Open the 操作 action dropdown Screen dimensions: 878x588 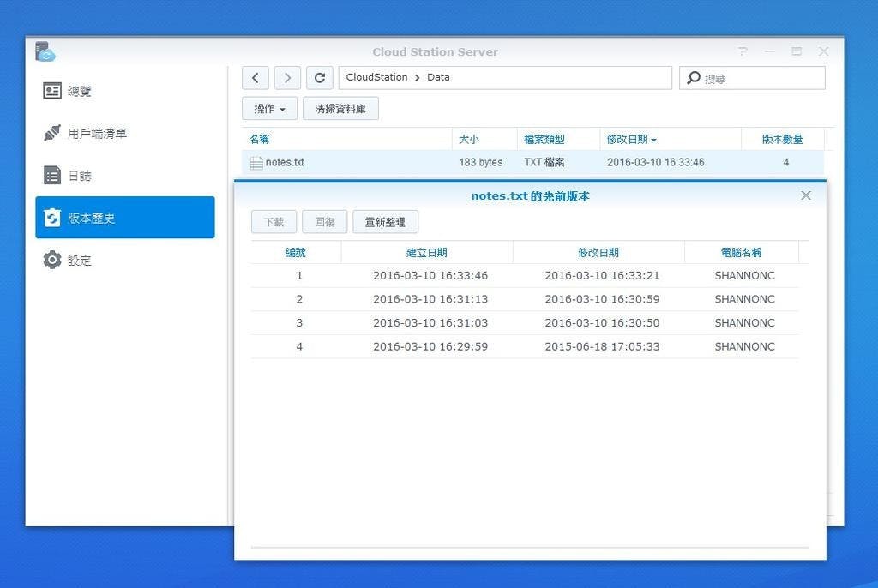tap(269, 109)
